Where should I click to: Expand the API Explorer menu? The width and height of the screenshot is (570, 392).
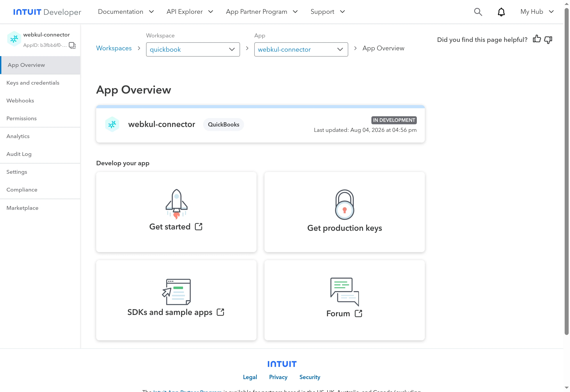[x=189, y=12]
